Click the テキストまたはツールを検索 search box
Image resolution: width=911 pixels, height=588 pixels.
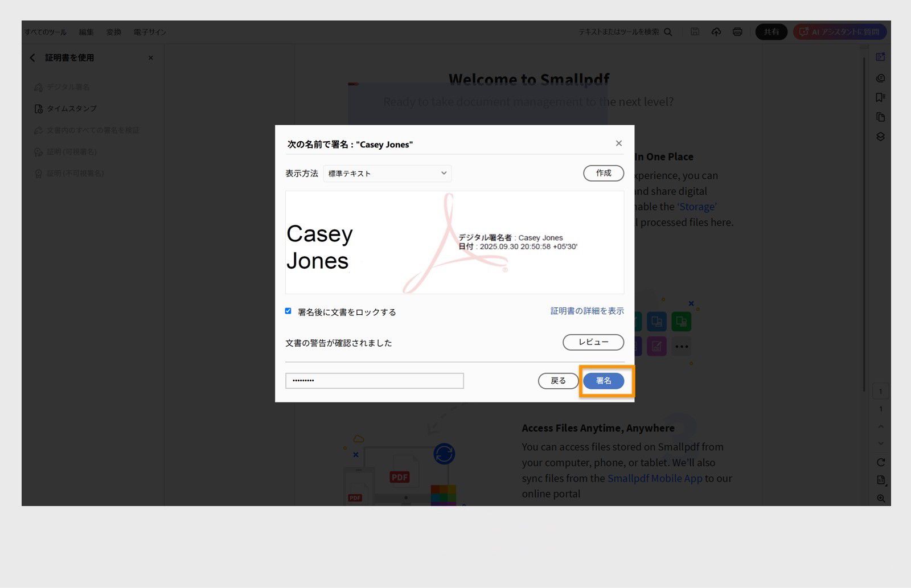coord(619,32)
